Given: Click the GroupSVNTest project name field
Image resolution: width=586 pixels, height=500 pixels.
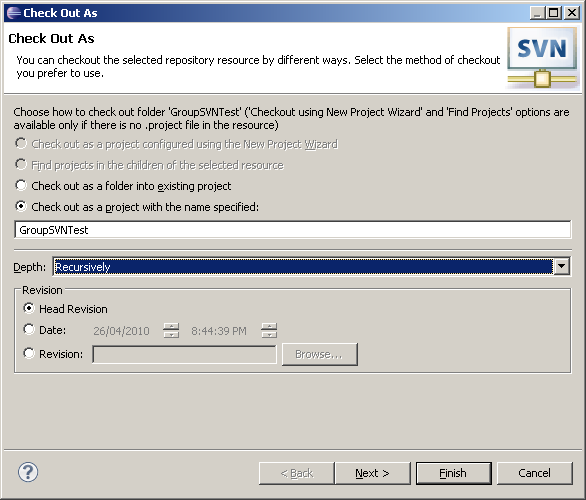Looking at the screenshot, I should pos(293,229).
